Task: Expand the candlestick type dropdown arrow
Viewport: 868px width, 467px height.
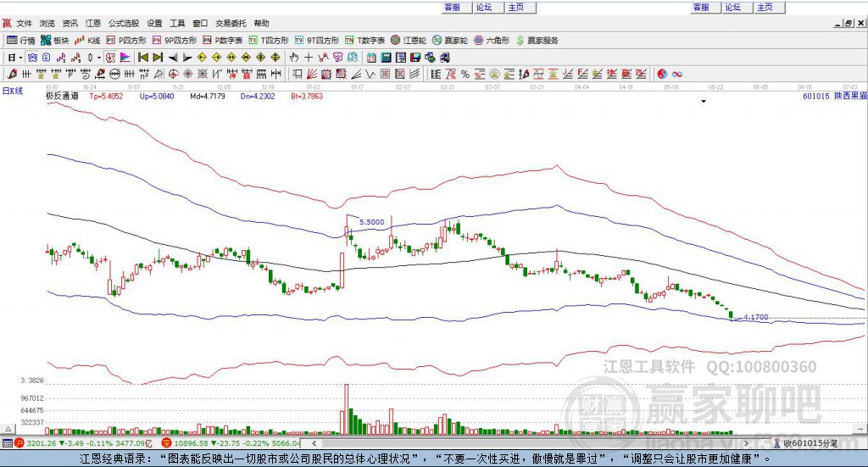Action: point(99,58)
